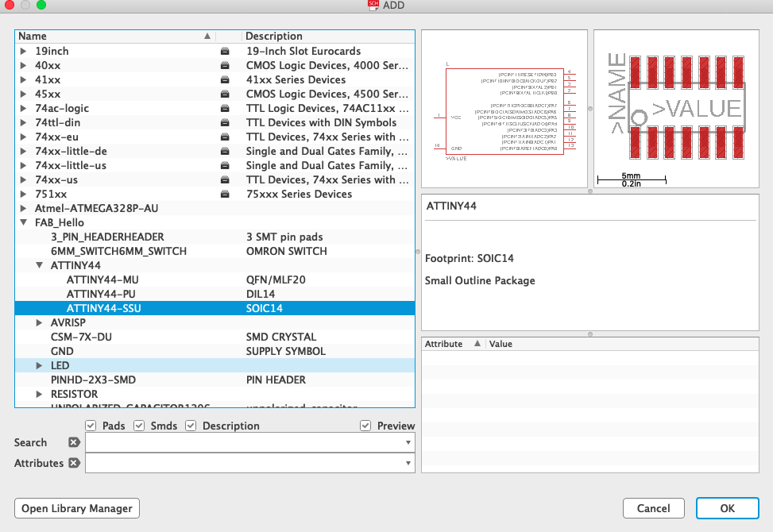Toggle the Description checkbox
This screenshot has width=773, height=532.
[x=191, y=426]
